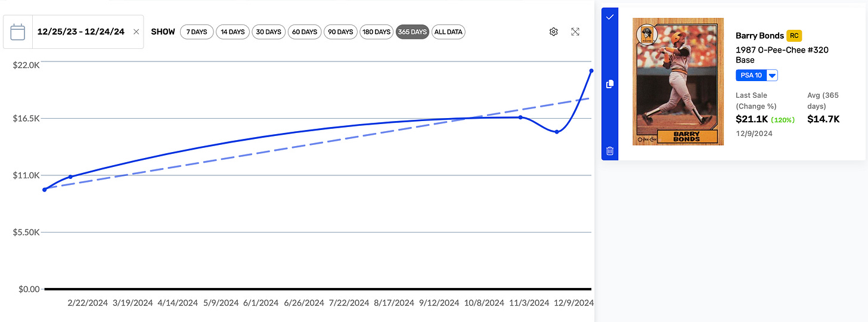Click the $14.7K average price
This screenshot has width=868, height=322.
[x=823, y=119]
